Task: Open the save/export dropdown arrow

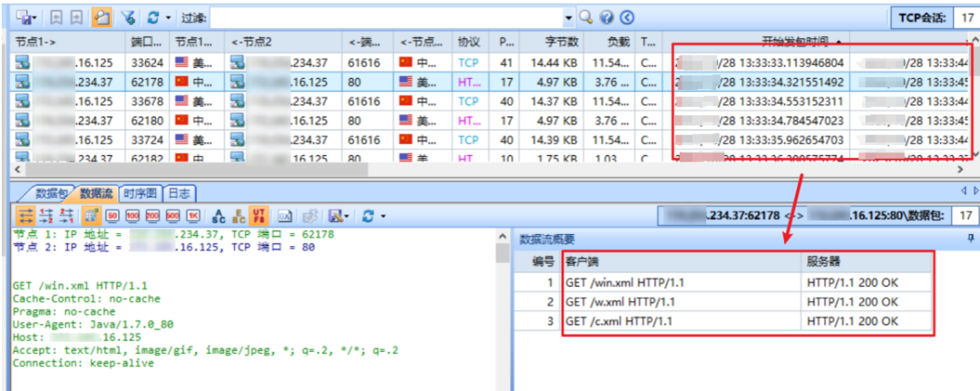Action: click(34, 18)
